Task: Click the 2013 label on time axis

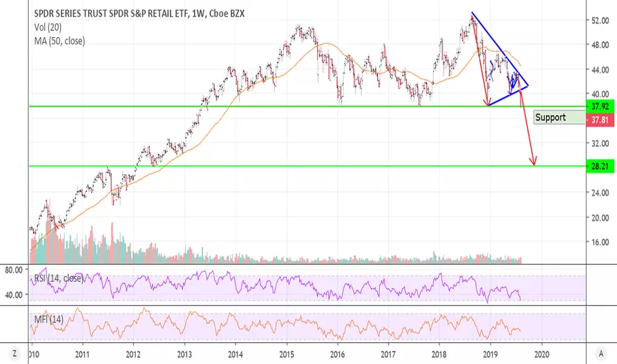Action: (x=184, y=355)
